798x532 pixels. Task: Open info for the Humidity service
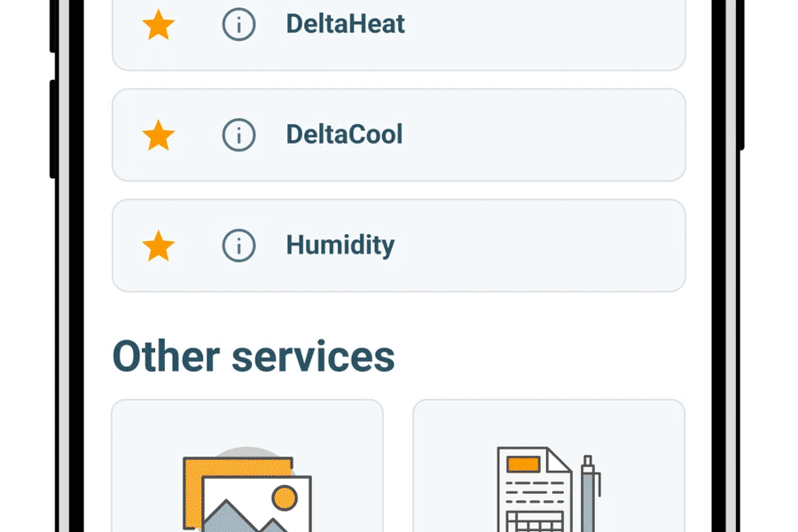pos(238,246)
